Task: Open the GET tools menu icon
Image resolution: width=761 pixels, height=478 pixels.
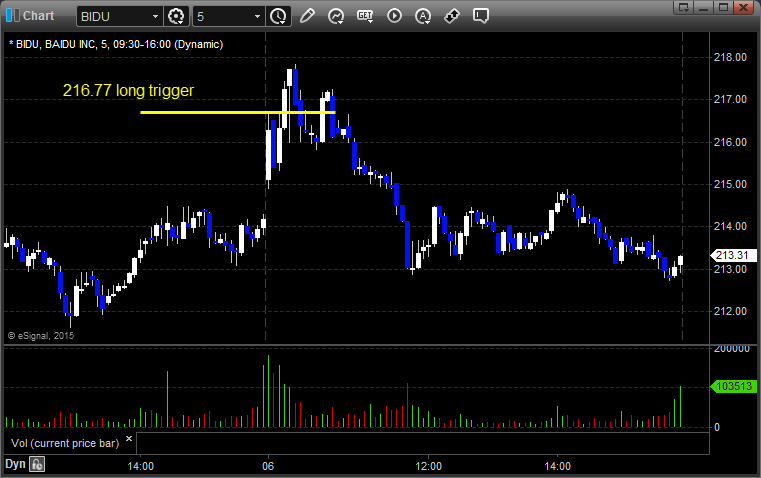Action: 365,16
